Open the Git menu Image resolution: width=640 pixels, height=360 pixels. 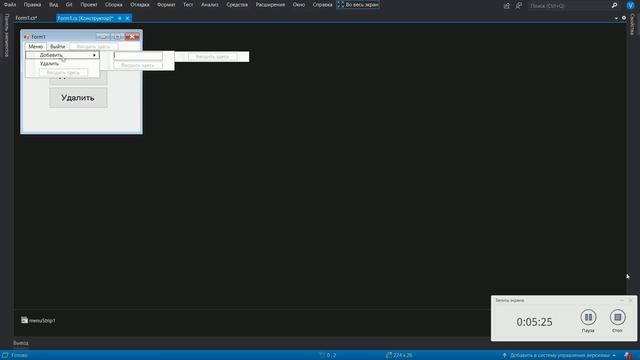pyautogui.click(x=69, y=5)
